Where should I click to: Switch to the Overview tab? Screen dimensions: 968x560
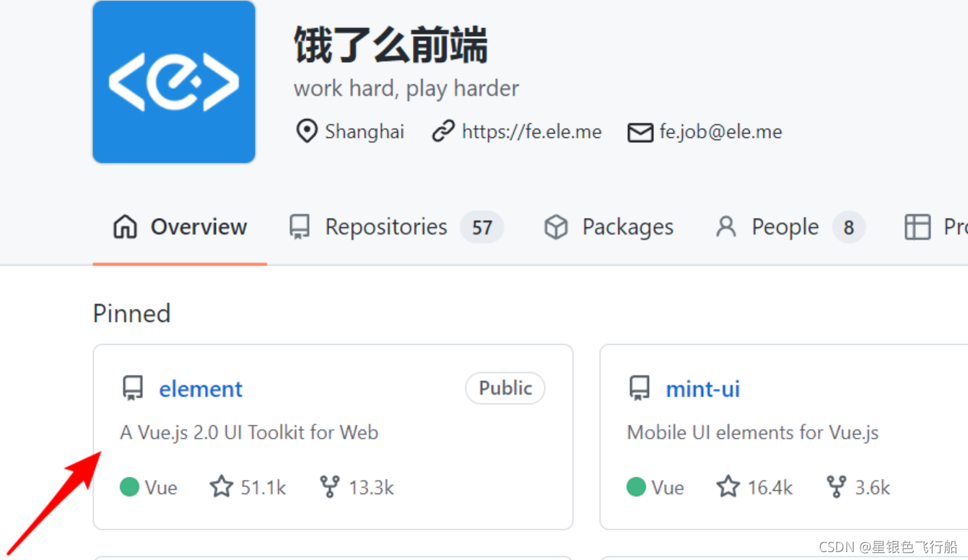pyautogui.click(x=180, y=227)
